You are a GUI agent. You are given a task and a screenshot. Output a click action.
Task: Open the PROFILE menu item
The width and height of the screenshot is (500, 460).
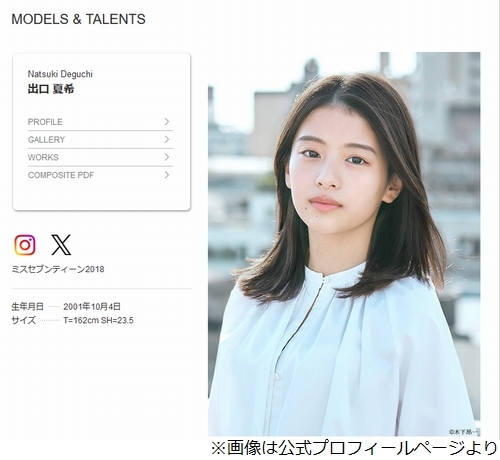(x=100, y=122)
